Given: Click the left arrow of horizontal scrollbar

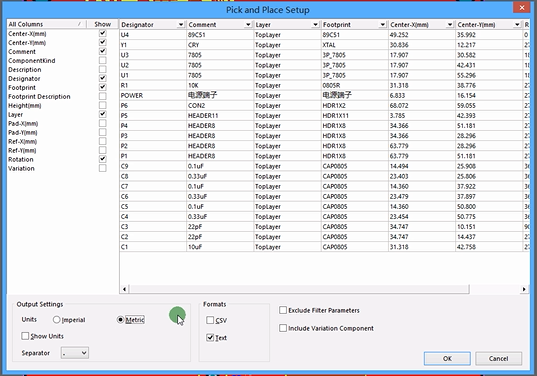Looking at the screenshot, I should [124, 289].
